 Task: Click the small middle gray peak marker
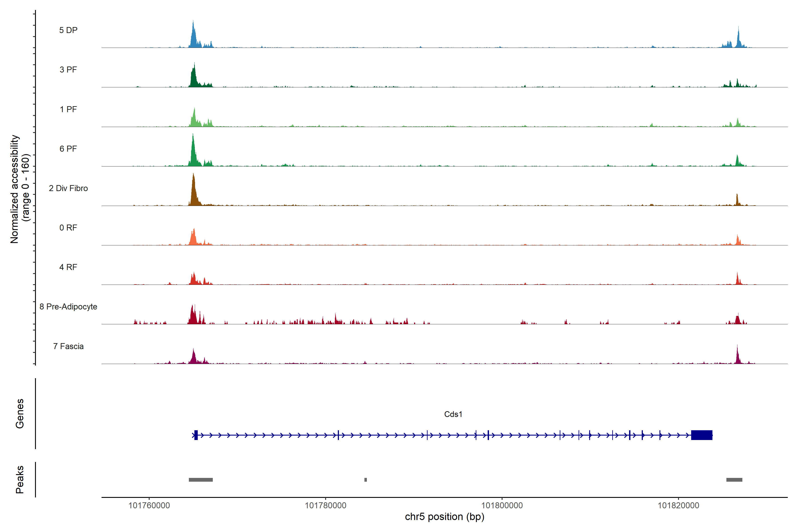coord(365,480)
